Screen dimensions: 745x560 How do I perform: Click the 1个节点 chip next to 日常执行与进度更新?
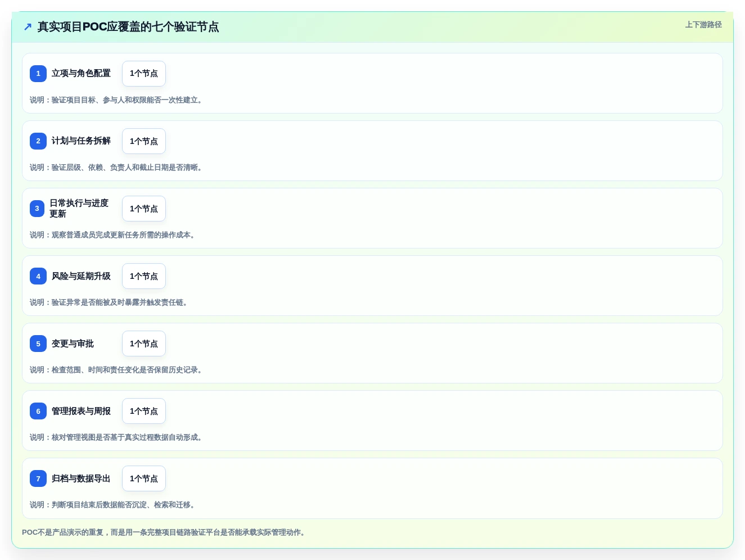pos(144,209)
